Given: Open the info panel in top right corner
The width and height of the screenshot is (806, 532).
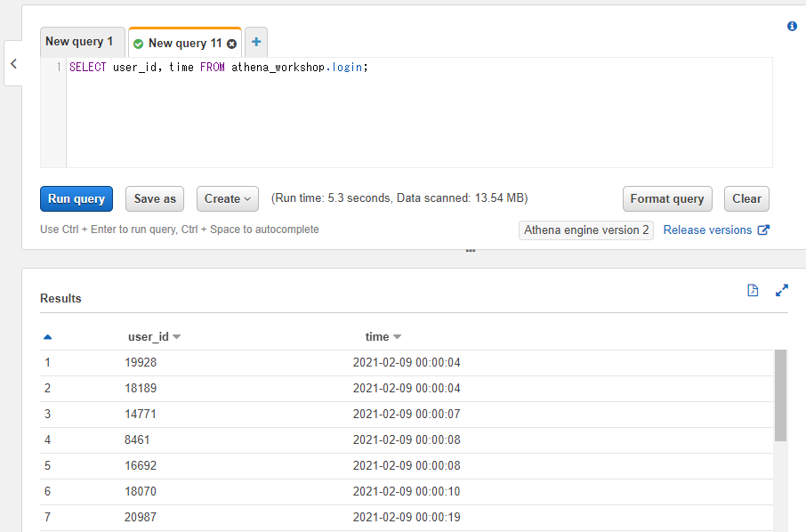Looking at the screenshot, I should tap(792, 26).
